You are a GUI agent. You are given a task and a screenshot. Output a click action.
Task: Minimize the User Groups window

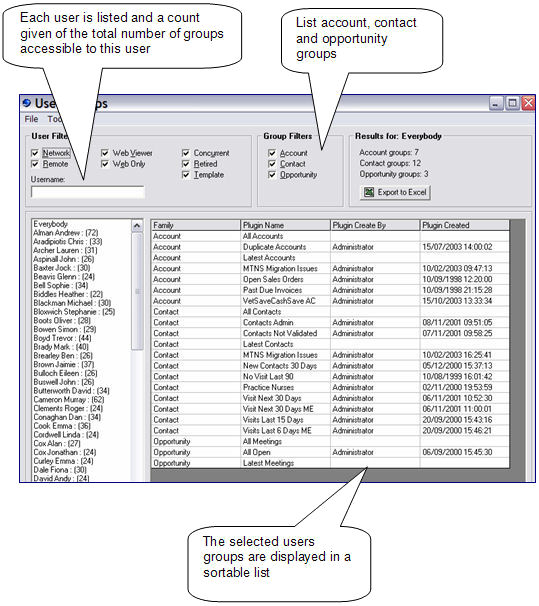[496, 104]
